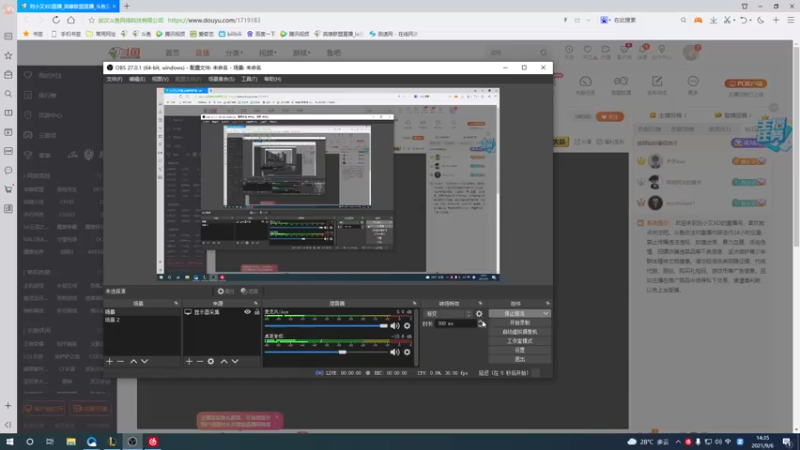Open the Windows Start menu
The width and height of the screenshot is (800, 450).
point(9,442)
